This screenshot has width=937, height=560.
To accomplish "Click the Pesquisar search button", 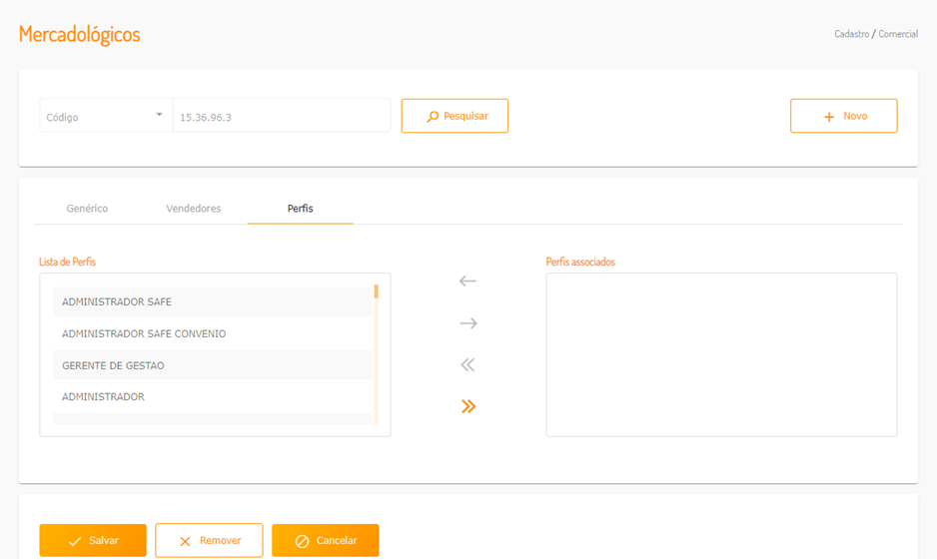I will [455, 116].
